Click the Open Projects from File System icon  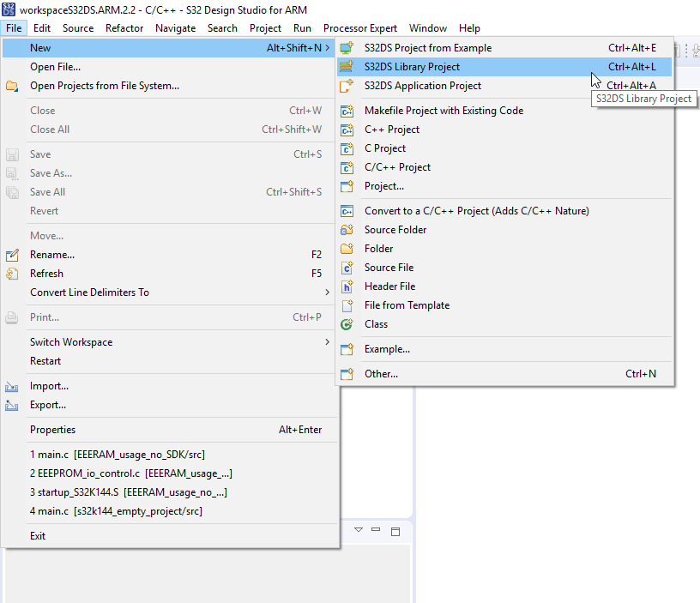pyautogui.click(x=12, y=86)
